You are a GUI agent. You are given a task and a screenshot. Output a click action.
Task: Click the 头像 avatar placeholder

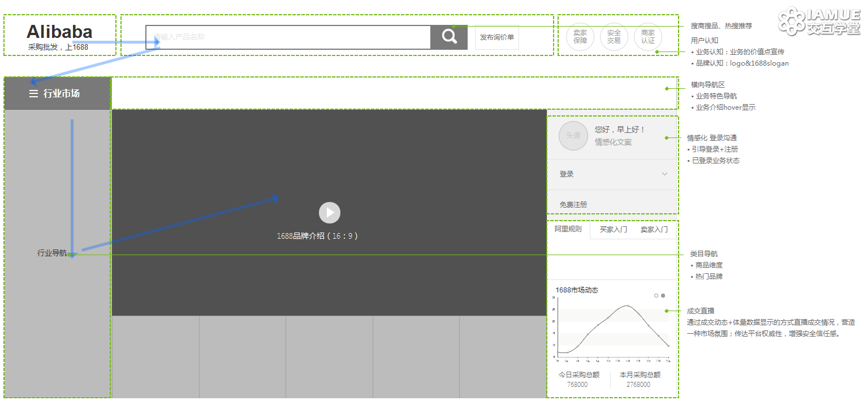click(x=573, y=136)
